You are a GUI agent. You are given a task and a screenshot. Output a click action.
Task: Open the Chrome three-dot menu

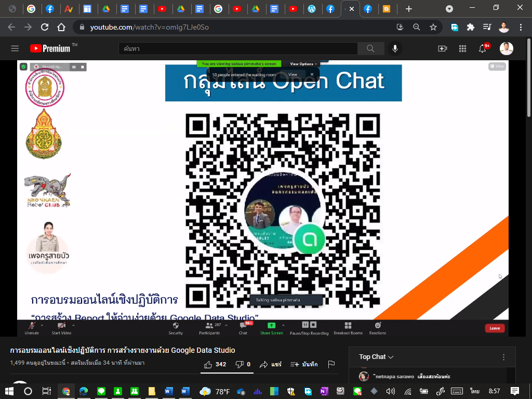521,27
